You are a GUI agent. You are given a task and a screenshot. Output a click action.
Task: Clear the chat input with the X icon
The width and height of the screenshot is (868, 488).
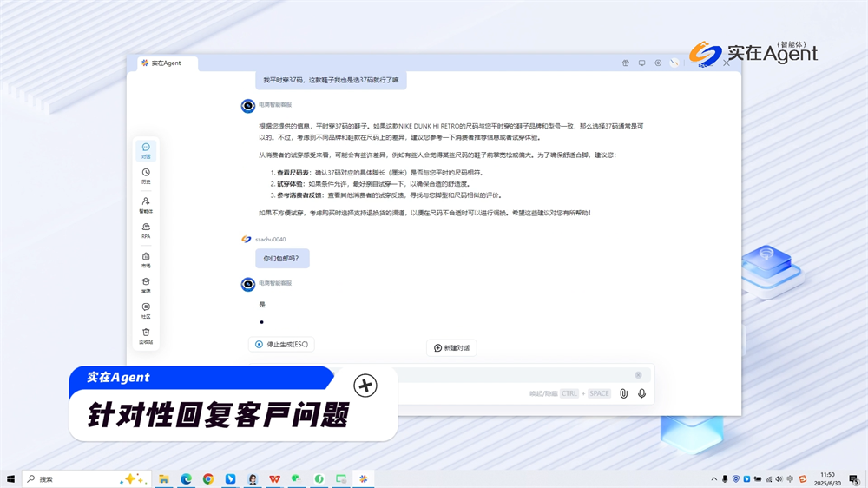638,375
